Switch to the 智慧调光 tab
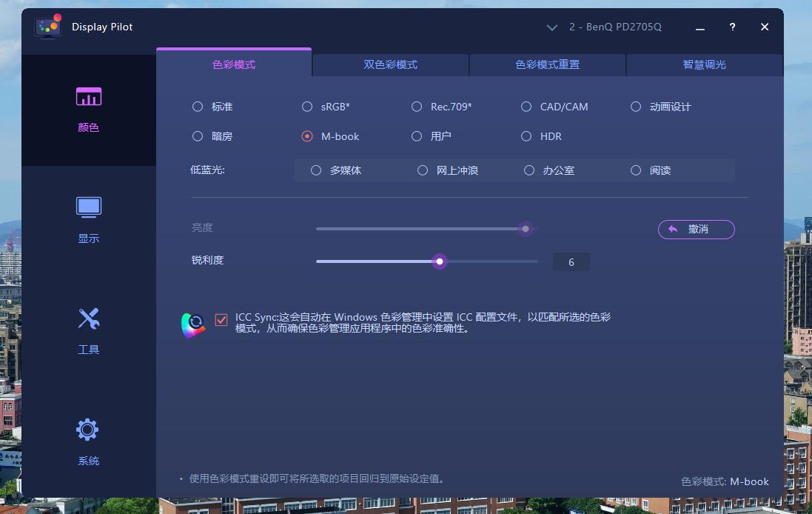The height and width of the screenshot is (514, 812). (704, 65)
